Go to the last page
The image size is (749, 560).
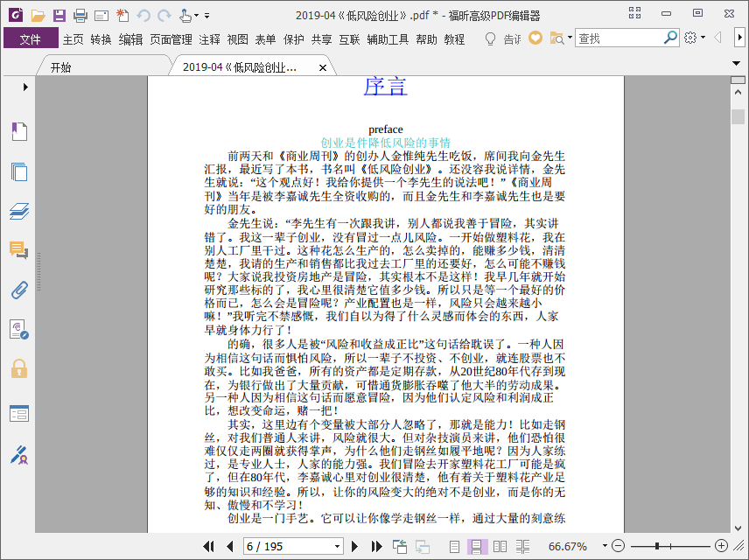[x=376, y=546]
